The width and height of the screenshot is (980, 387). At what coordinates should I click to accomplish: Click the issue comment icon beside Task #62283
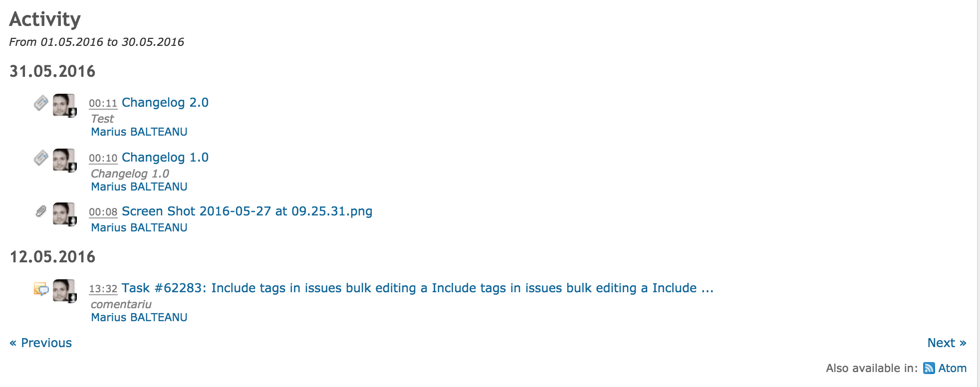coord(41,289)
